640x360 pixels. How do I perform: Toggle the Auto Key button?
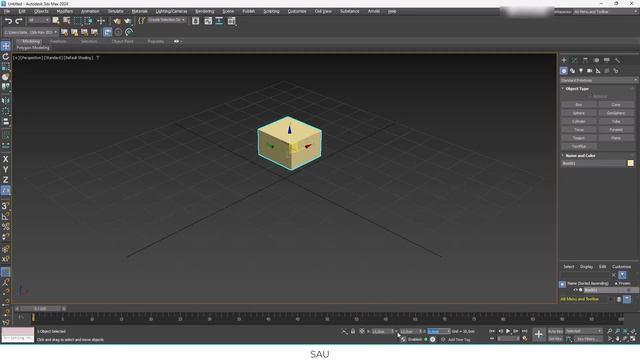point(555,331)
